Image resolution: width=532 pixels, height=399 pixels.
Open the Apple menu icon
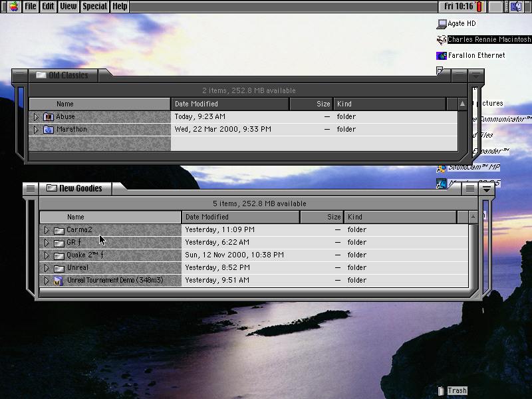tap(13, 6)
